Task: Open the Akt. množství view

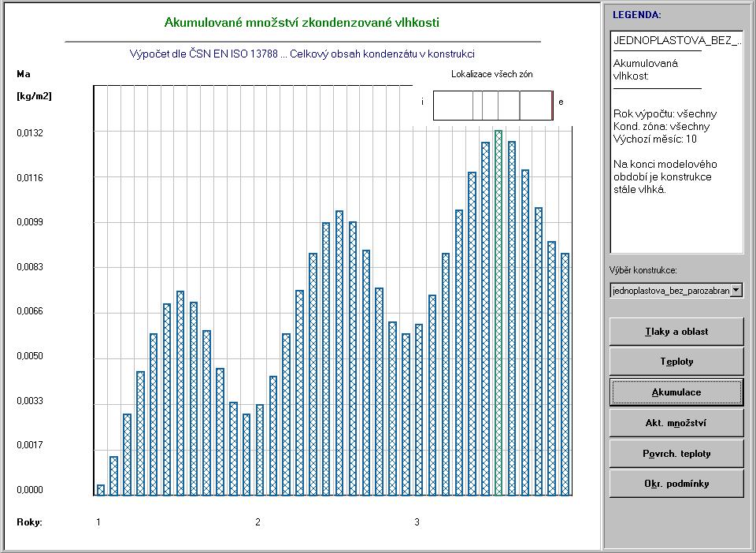Action: coord(676,423)
